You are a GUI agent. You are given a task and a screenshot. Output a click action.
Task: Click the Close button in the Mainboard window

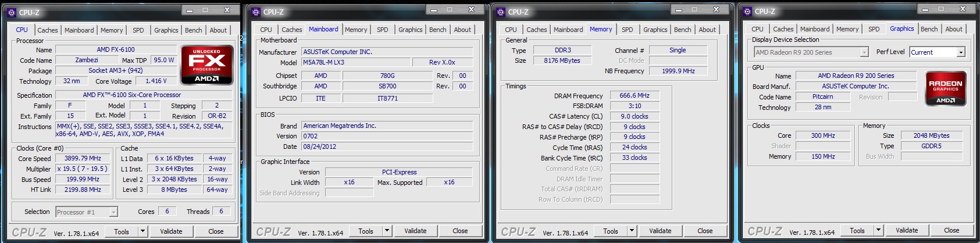(x=460, y=231)
